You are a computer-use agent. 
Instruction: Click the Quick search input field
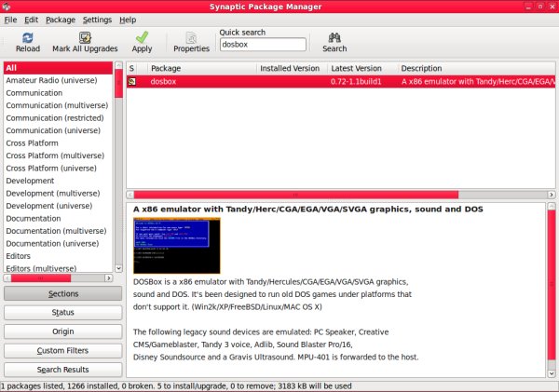click(x=263, y=45)
